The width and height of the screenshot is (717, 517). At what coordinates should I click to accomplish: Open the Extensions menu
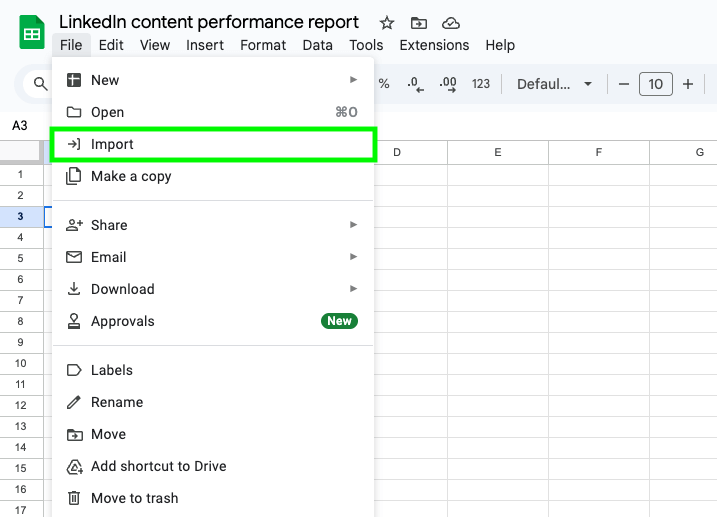434,45
